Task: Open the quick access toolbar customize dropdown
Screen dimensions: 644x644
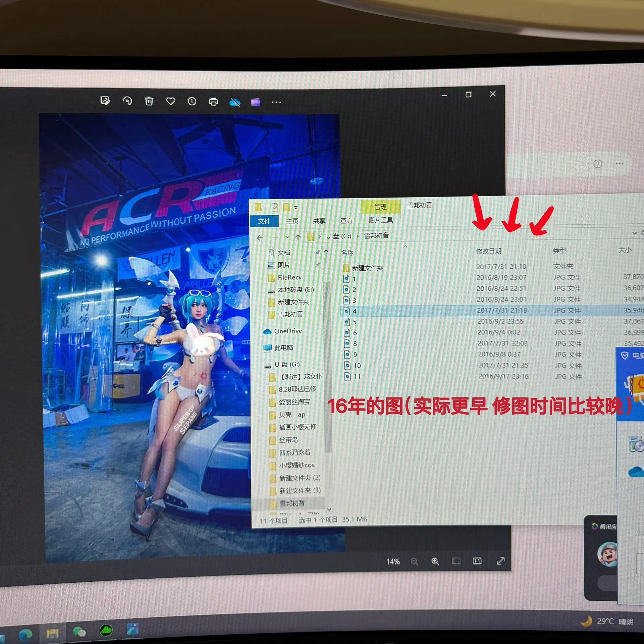Action: 296,208
